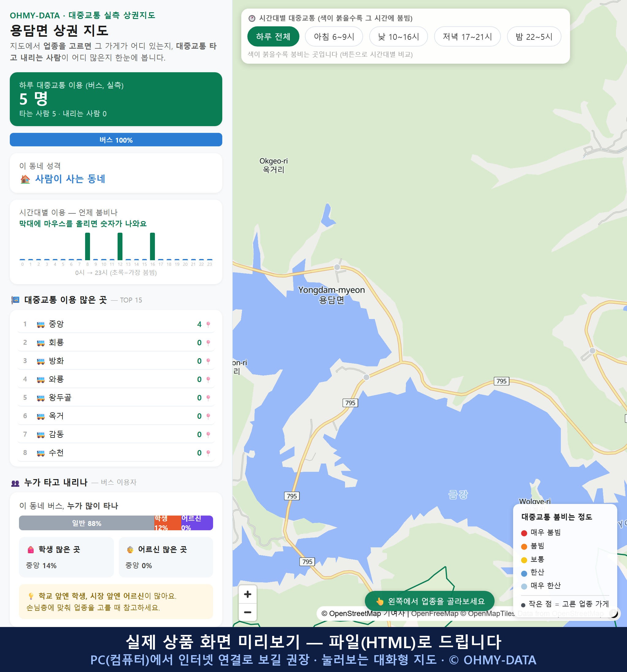The height and width of the screenshot is (672, 627).
Task: Click the value 4 in 중앙 row
Action: [199, 324]
